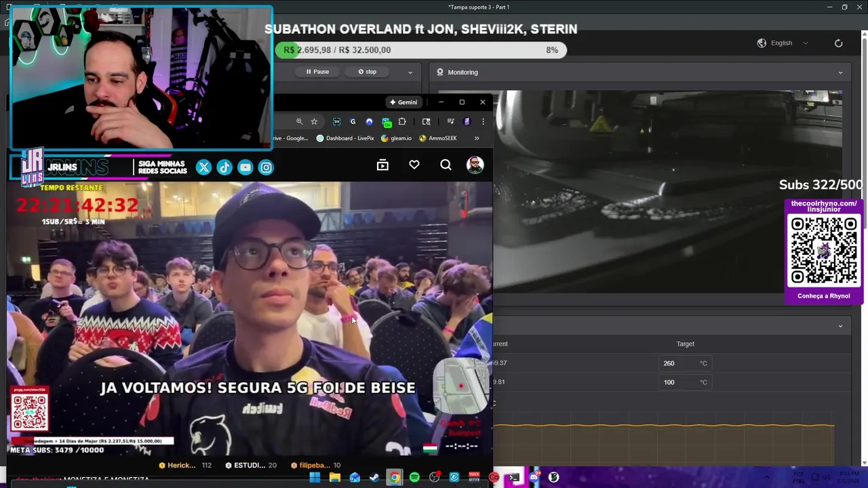Collapse the Monitoring panel with its chevron
This screenshot has width=868, height=488.
[x=840, y=72]
